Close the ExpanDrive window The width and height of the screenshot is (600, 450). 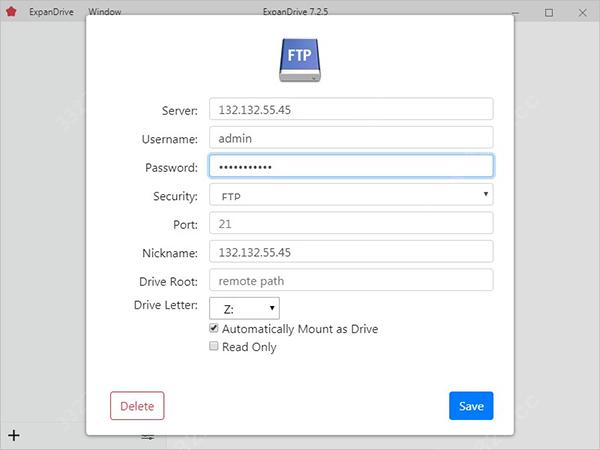(x=582, y=13)
